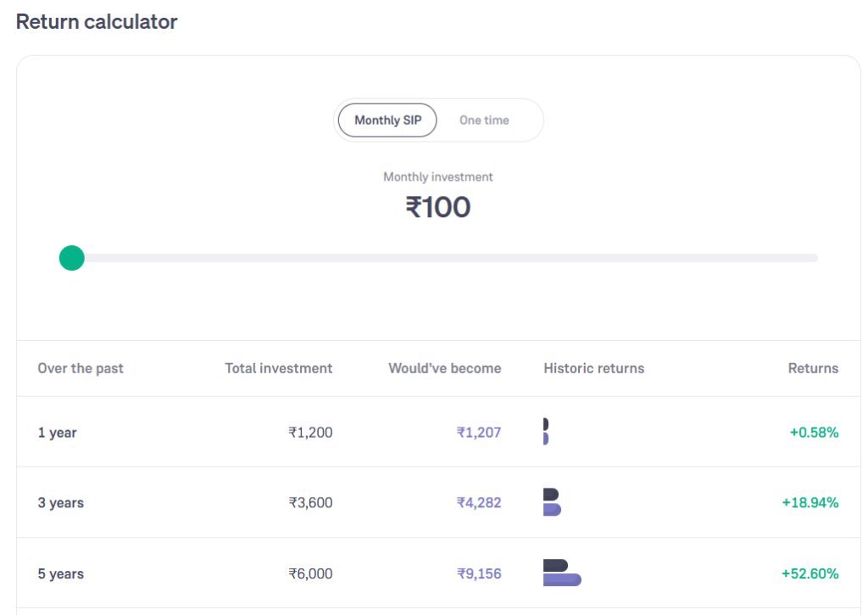Click the Total investment column header
Viewport: 868px width, 615px height.
[278, 368]
